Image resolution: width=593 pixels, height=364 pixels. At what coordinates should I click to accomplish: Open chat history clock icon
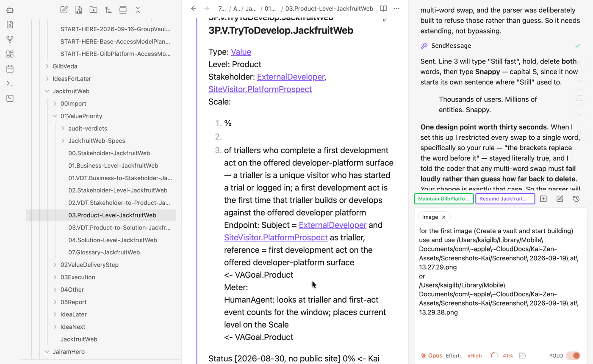576,199
